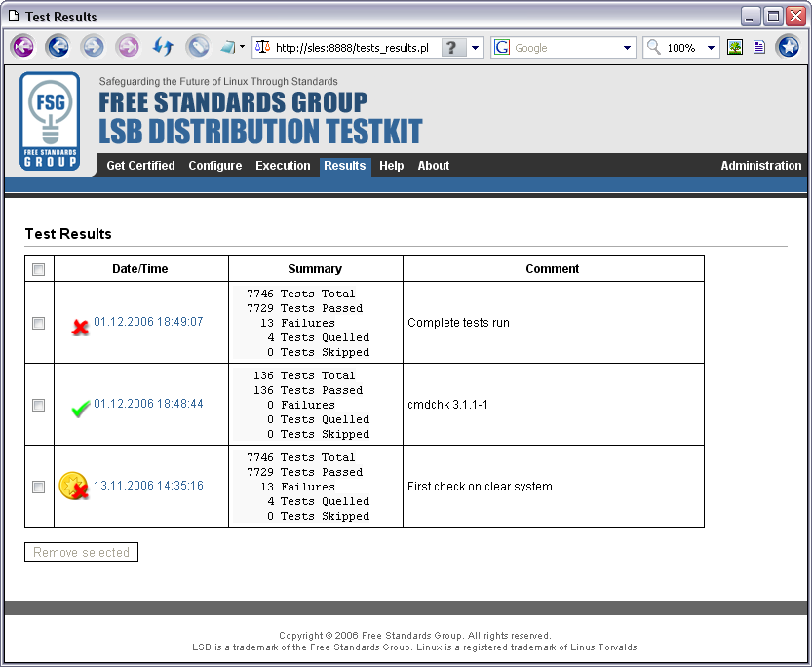This screenshot has width=812, height=667.
Task: Click the purple Rewind navigation button
Action: point(22,47)
